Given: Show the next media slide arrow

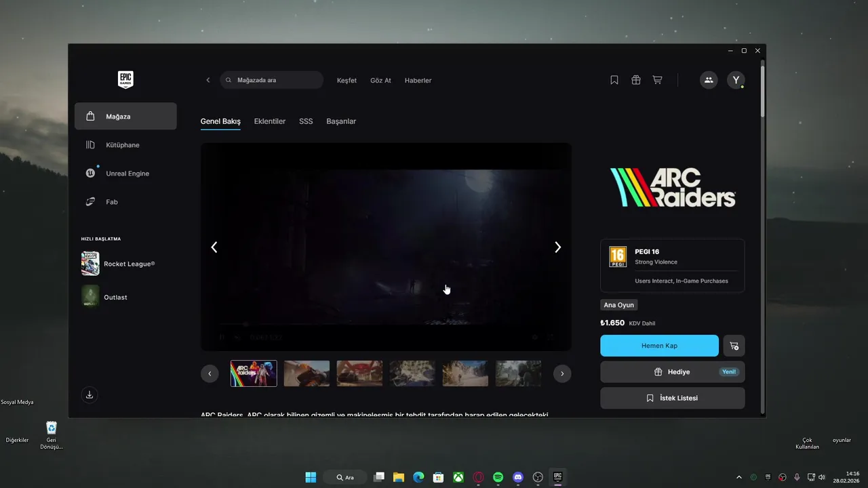Looking at the screenshot, I should tap(557, 247).
